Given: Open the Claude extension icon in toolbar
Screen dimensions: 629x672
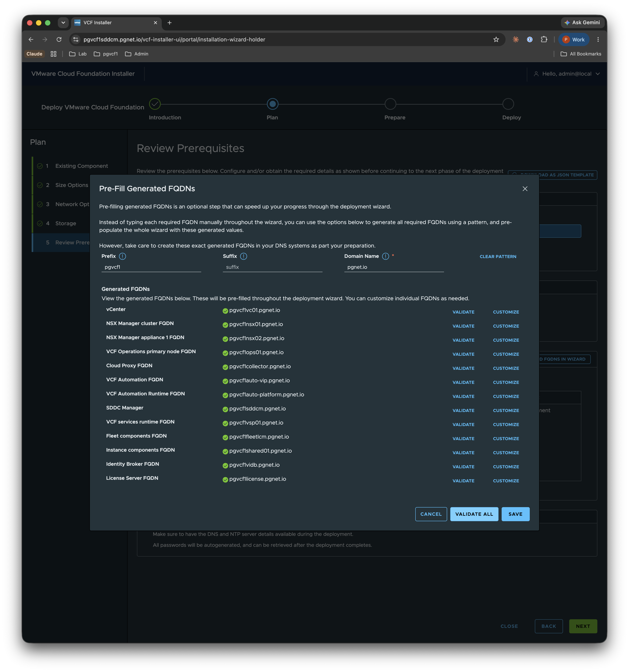Looking at the screenshot, I should [516, 39].
